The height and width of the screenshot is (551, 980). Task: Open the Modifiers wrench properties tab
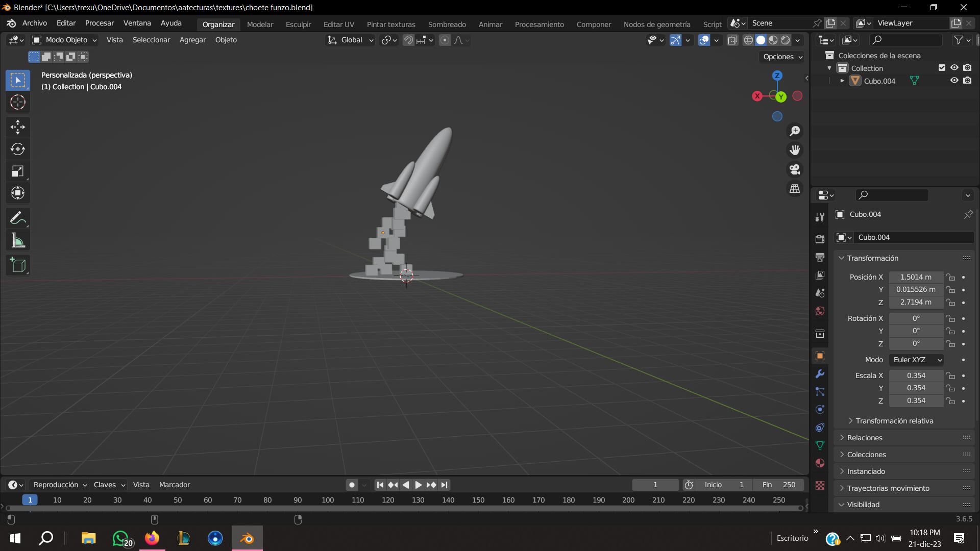[820, 374]
